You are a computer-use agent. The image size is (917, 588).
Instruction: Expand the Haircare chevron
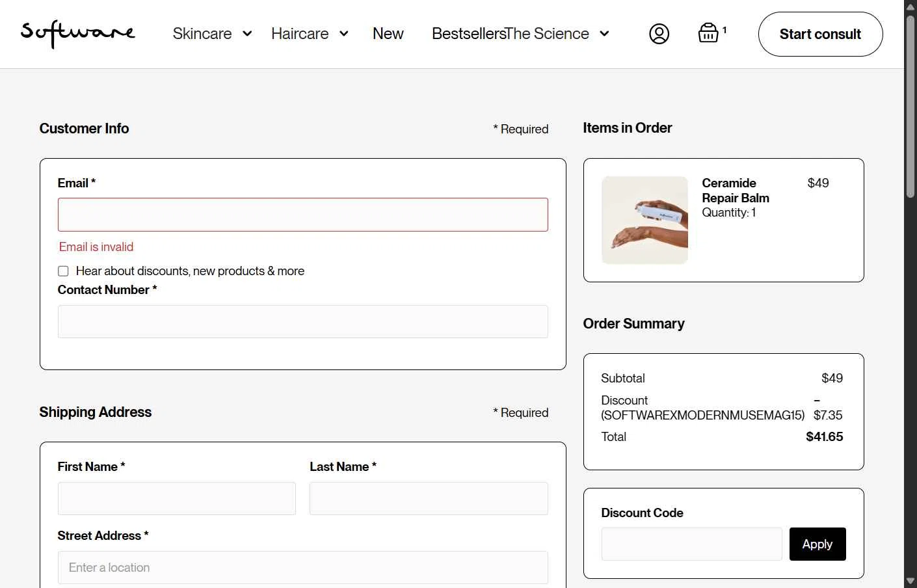pos(344,34)
